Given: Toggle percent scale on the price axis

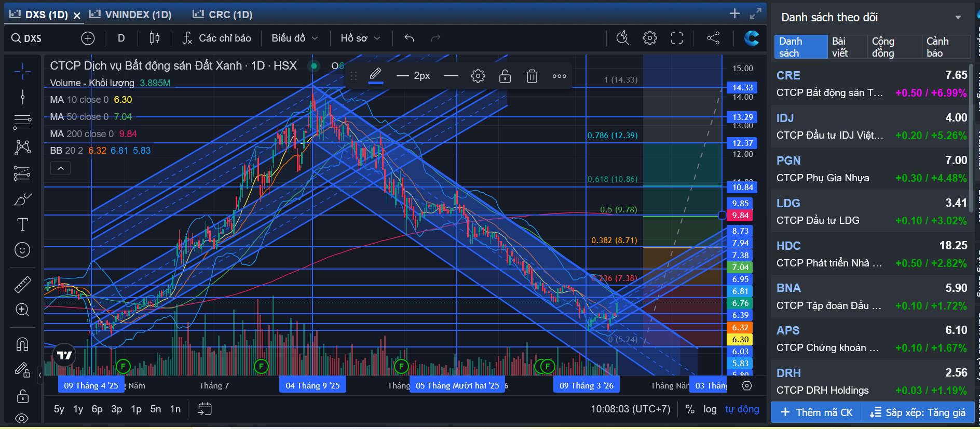Looking at the screenshot, I should (x=690, y=409).
